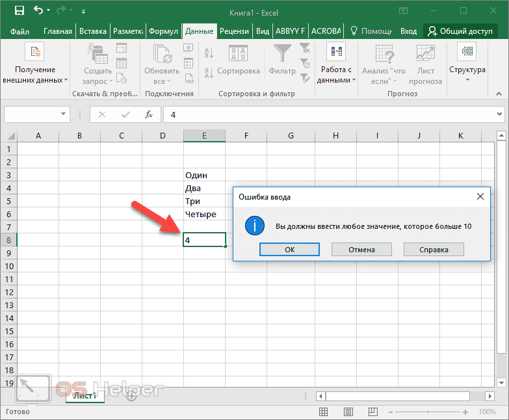Confirm entry with the formula bar checkmark
The height and width of the screenshot is (420, 509).
[125, 114]
